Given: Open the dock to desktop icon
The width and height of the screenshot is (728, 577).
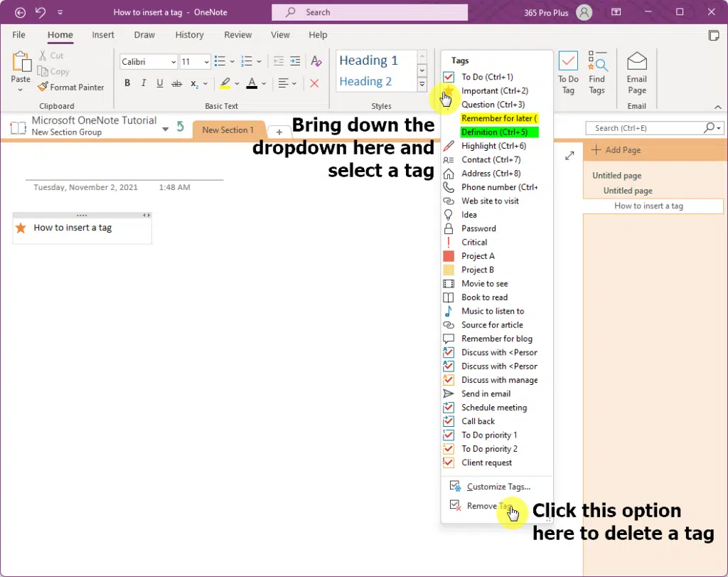Looking at the screenshot, I should 714,36.
